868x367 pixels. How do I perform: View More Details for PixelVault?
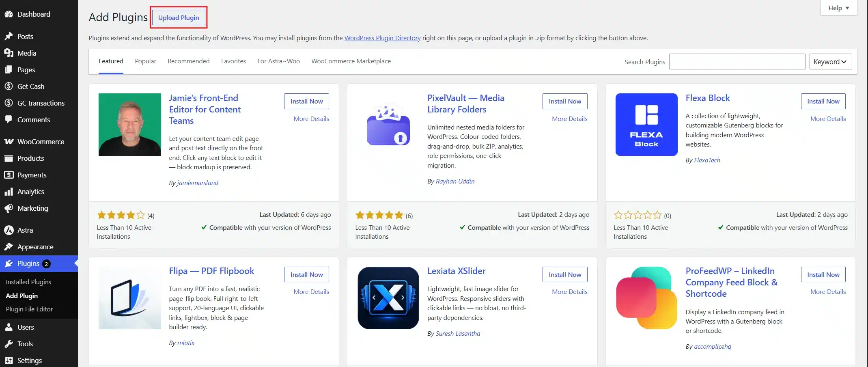[570, 119]
